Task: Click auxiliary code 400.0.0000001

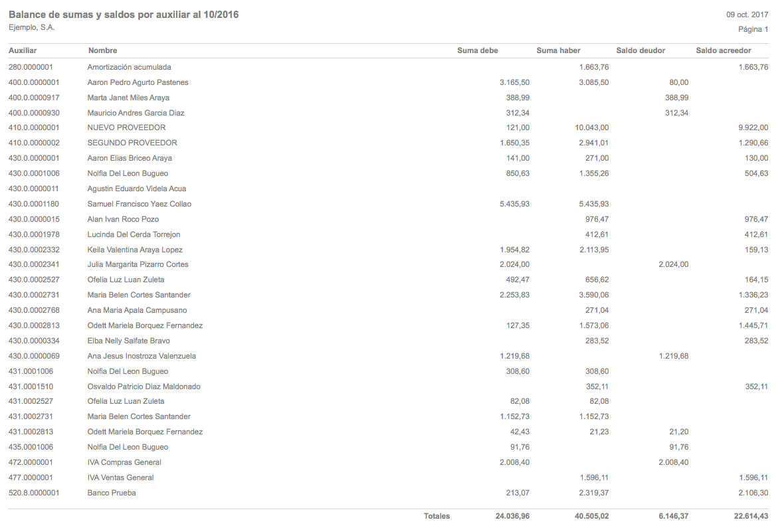Action: point(34,82)
